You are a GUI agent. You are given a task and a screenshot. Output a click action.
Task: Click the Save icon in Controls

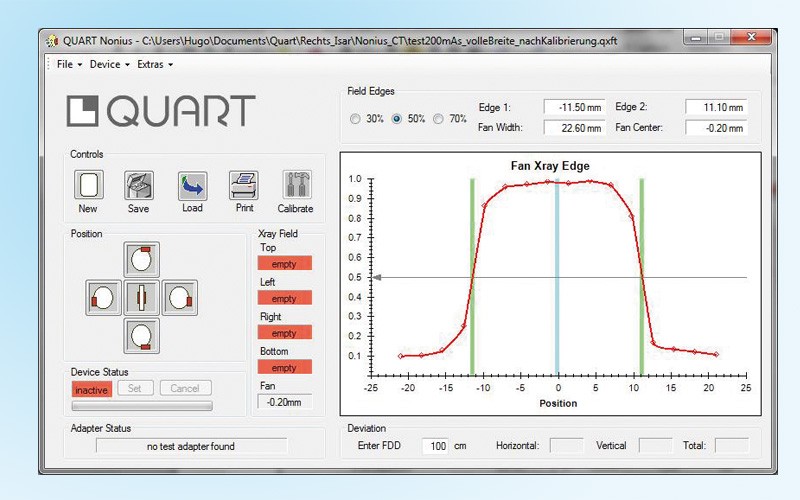pos(139,185)
